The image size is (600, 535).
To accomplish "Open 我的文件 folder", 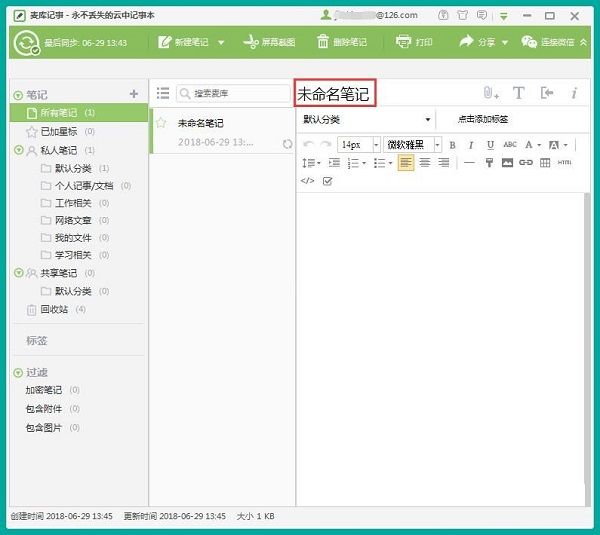I will point(73,238).
